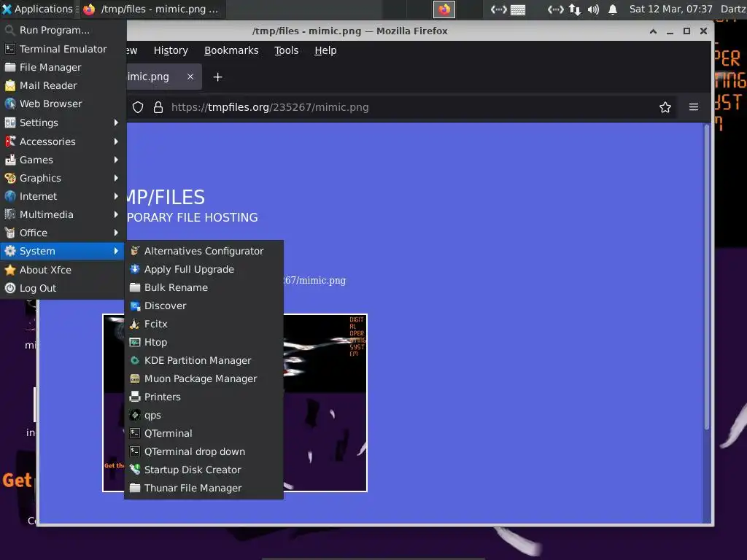Click the Web Browser globe icon

pyautogui.click(x=10, y=104)
